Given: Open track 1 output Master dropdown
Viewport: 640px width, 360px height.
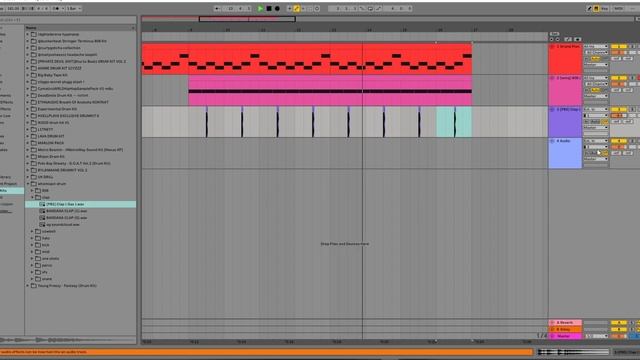Looking at the screenshot, I should (x=596, y=64).
